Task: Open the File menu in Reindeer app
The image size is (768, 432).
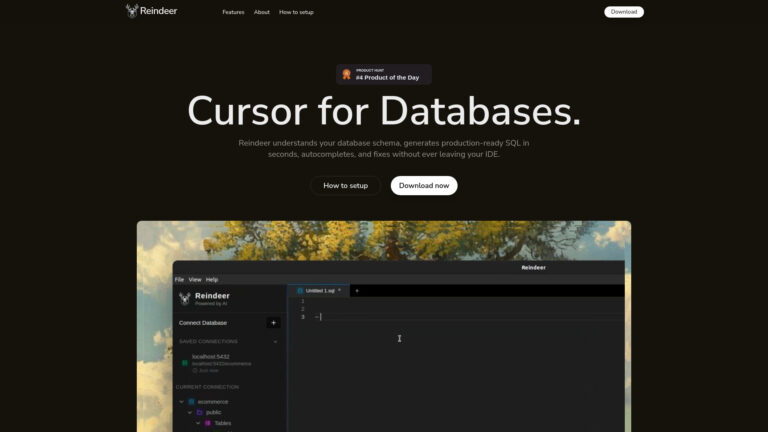Action: pos(179,280)
